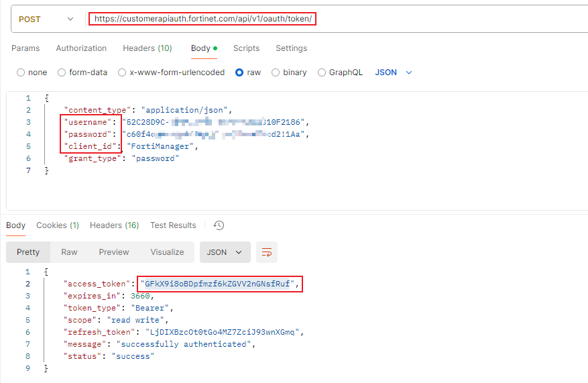
Task: Click the "password" value on line 6
Action: [156, 158]
